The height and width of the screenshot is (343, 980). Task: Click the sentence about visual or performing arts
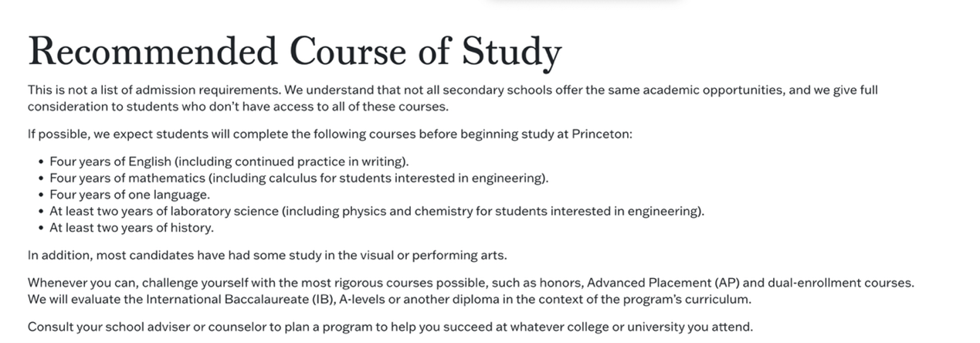point(267,255)
